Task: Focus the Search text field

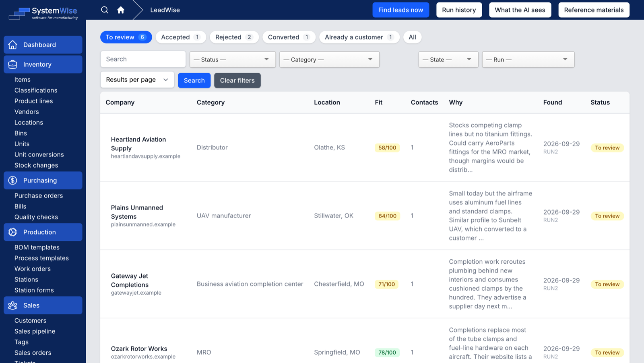Action: click(x=143, y=59)
